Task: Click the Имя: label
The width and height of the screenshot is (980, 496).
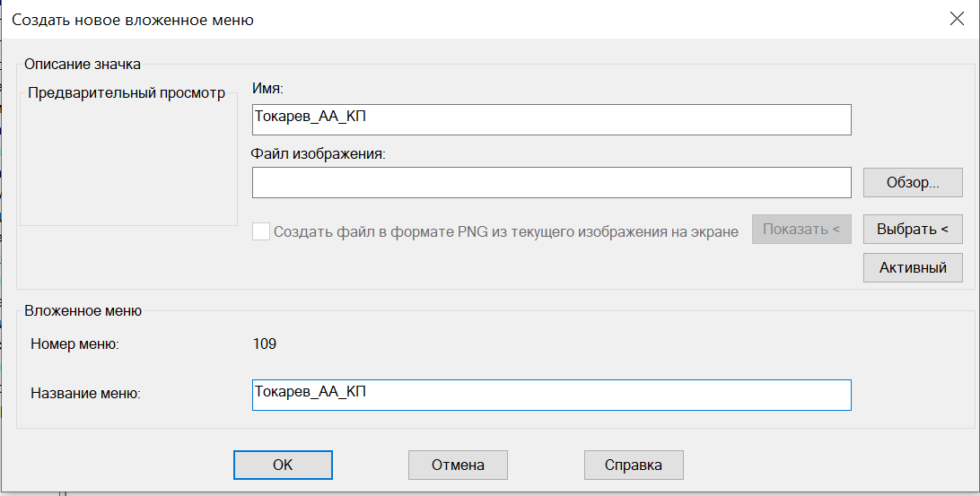Action: coord(267,89)
